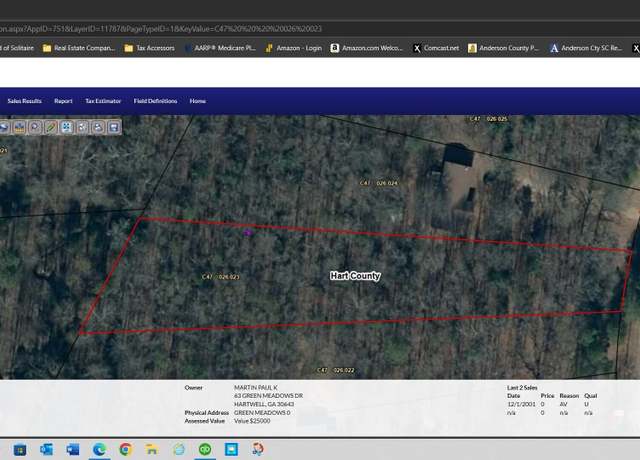The image size is (640, 460).
Task: Open the Anderson County P... bookmark
Action: point(503,48)
